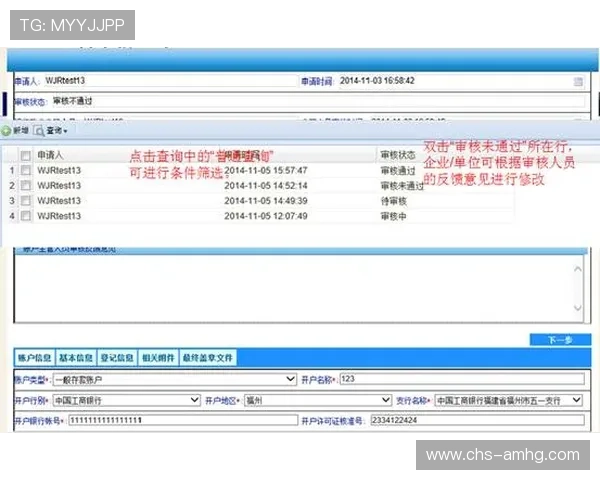This screenshot has height=480, width=600.
Task: Click WJRtest13 applicant in row 3
Action: 59,201
